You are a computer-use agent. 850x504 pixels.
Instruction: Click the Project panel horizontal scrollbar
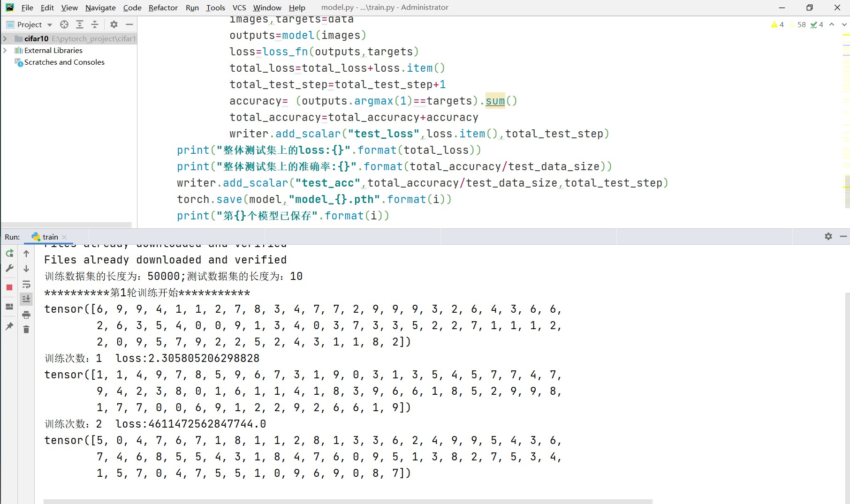click(66, 225)
